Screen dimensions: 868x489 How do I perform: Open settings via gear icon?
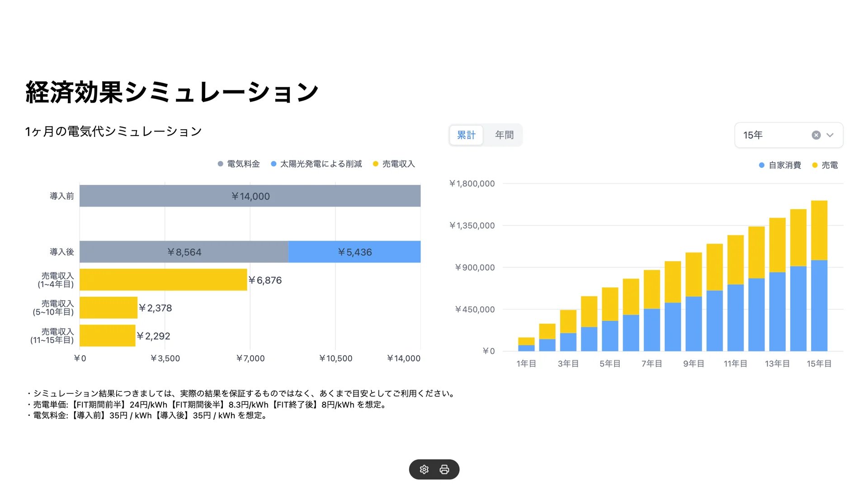point(424,470)
